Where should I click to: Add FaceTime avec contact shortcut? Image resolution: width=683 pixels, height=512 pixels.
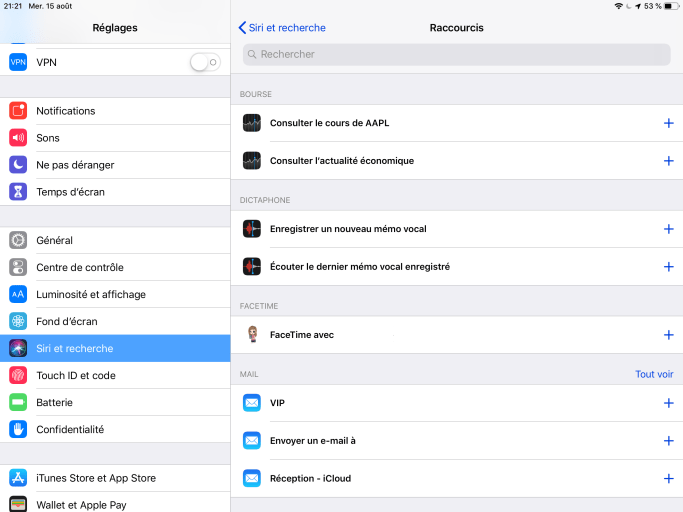(x=668, y=335)
